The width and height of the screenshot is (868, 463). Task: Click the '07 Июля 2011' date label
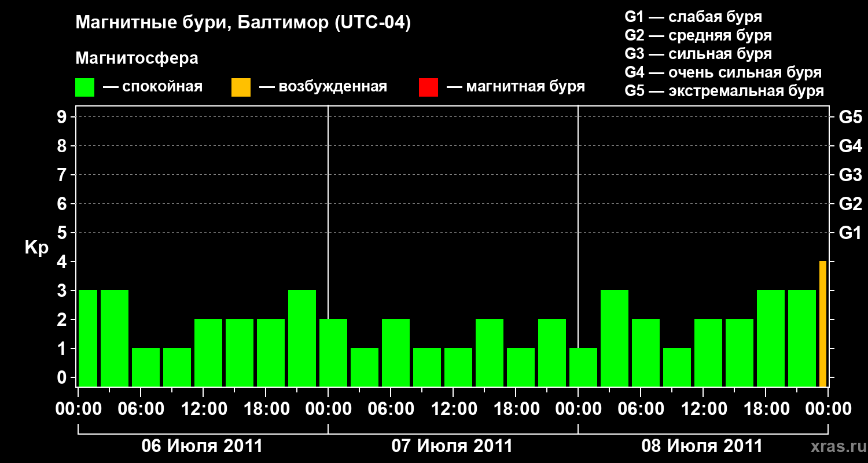[452, 446]
